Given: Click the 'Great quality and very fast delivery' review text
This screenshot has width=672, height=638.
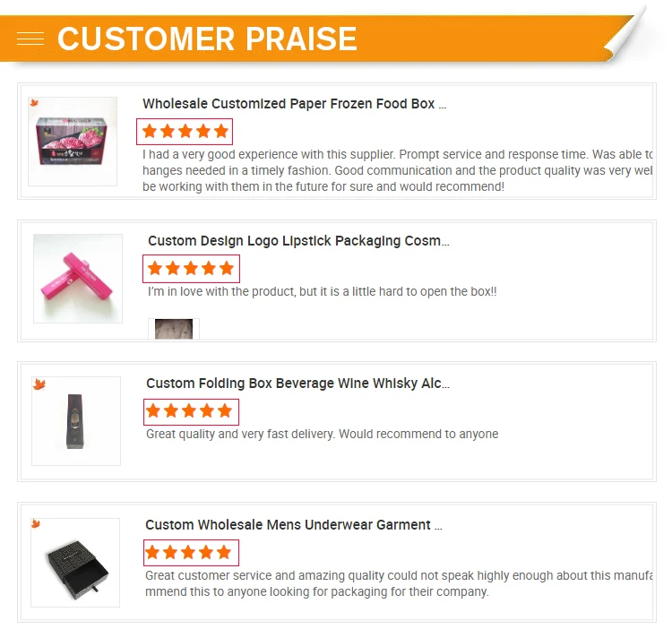Looking at the screenshot, I should pyautogui.click(x=322, y=435).
